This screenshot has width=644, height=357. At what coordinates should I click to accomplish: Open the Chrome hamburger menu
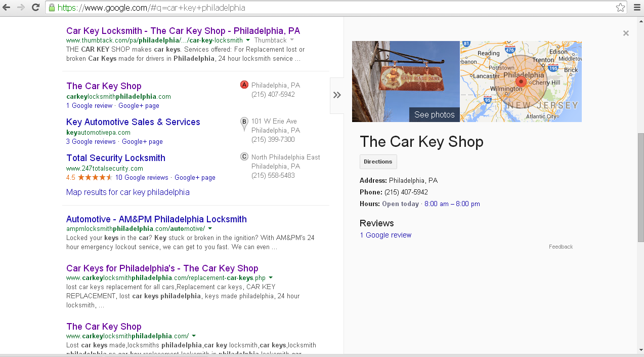[x=637, y=8]
